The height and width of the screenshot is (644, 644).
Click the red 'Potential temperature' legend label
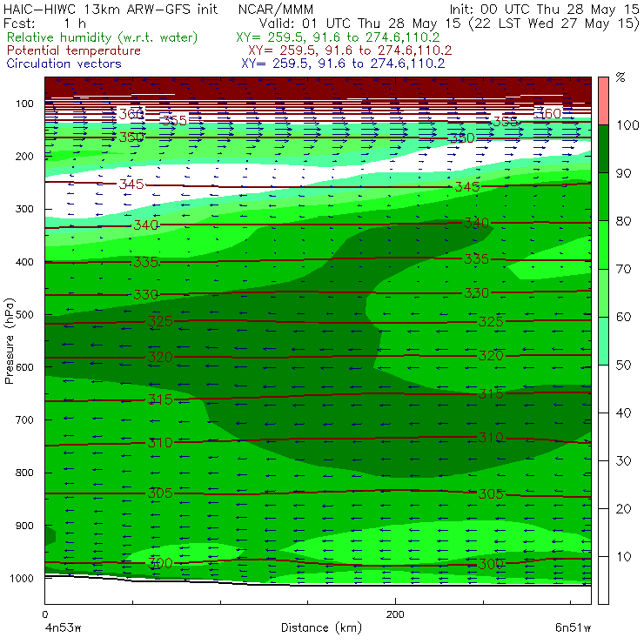(x=74, y=50)
